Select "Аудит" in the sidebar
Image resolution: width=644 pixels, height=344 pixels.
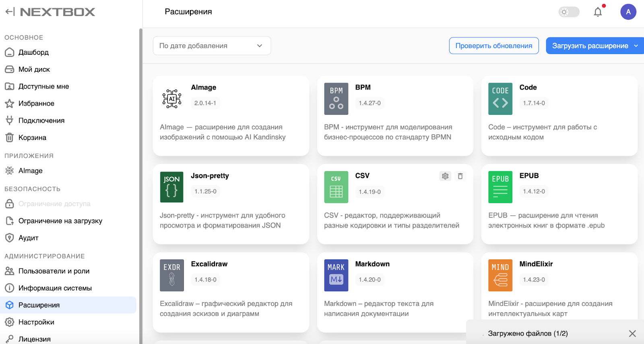coord(28,238)
